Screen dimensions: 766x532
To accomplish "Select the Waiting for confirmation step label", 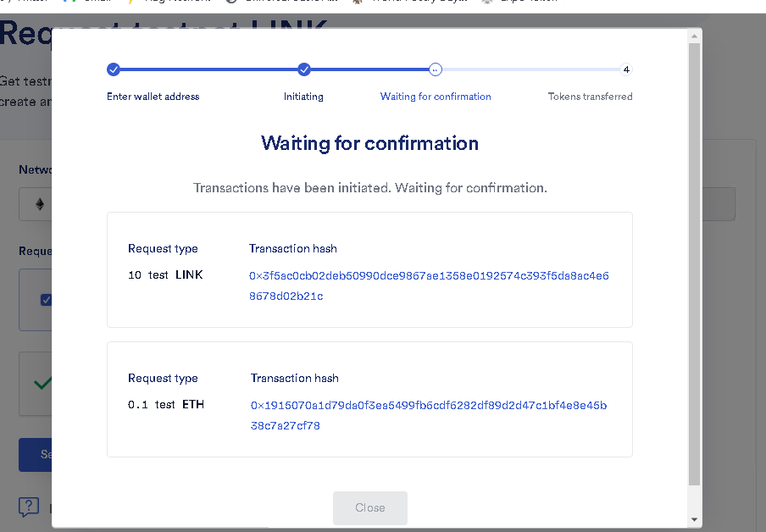I will 436,97.
